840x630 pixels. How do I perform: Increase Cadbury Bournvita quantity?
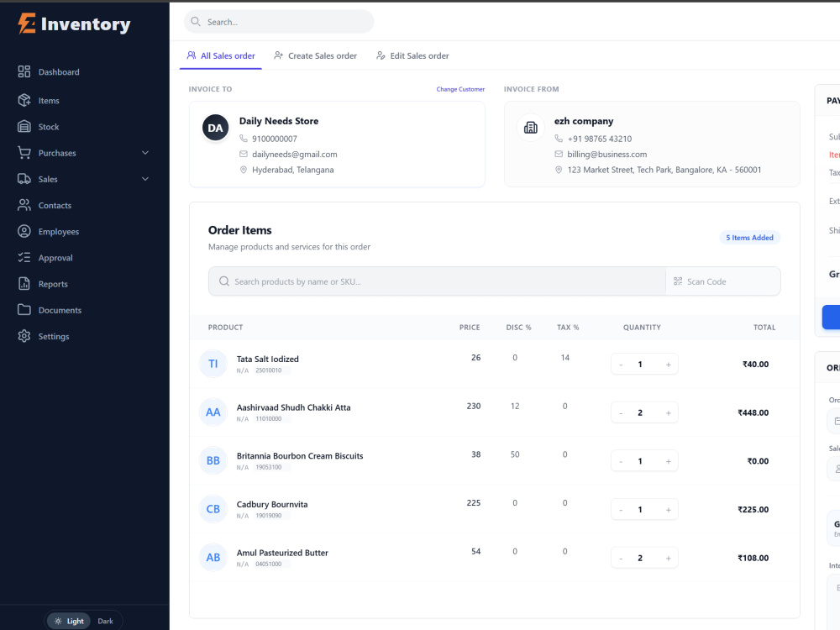coord(668,510)
